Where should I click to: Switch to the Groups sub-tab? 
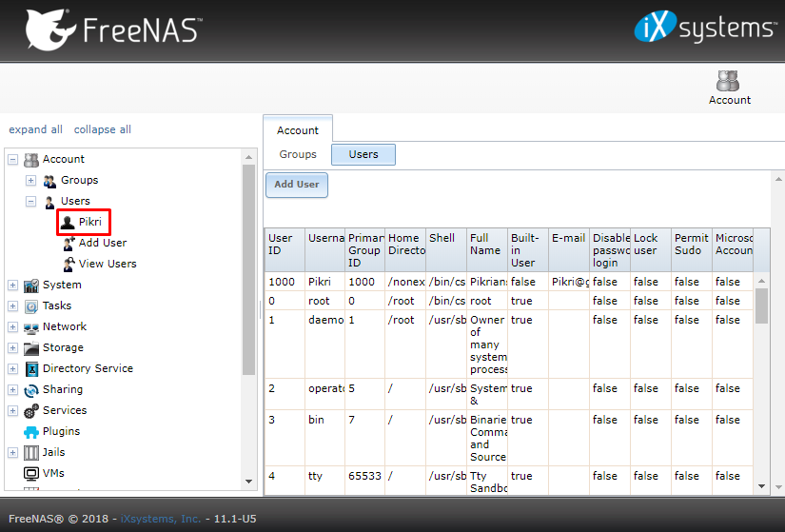[x=298, y=154]
